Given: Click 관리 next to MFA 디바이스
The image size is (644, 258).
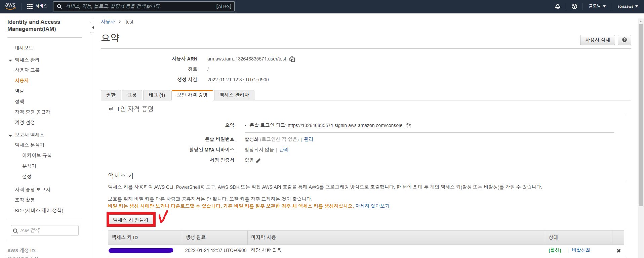Looking at the screenshot, I should pos(284,150).
